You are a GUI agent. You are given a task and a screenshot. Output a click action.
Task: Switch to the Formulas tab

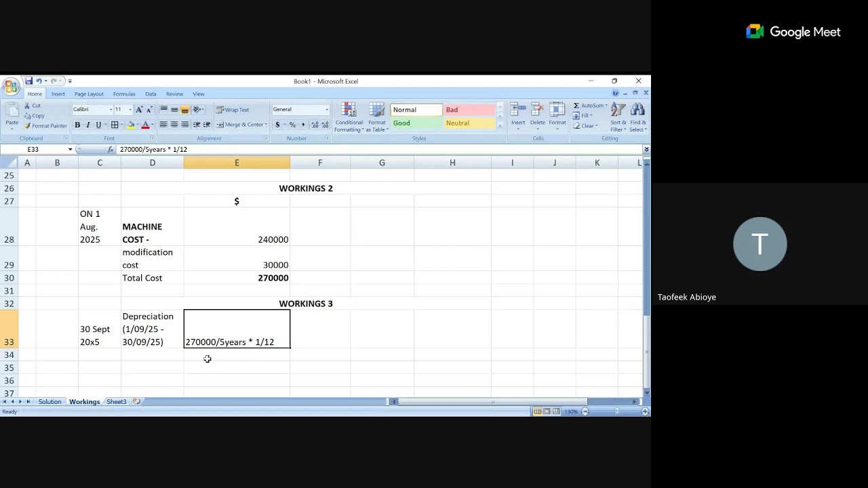pos(124,94)
